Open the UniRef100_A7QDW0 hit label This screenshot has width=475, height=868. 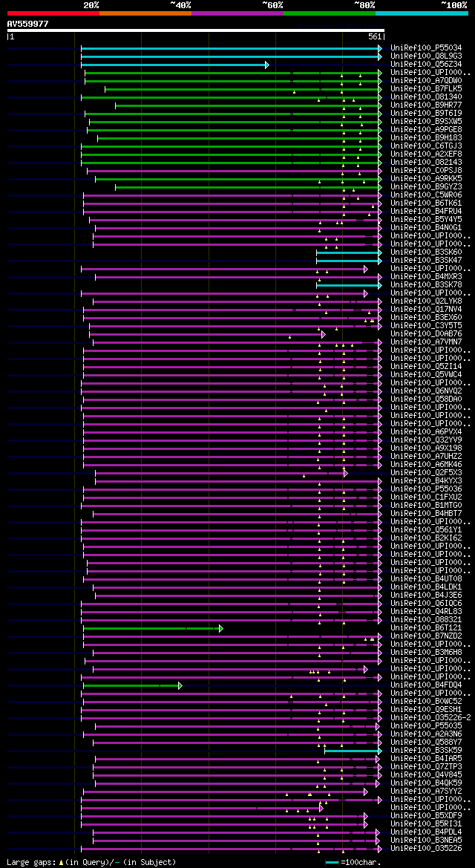(426, 81)
